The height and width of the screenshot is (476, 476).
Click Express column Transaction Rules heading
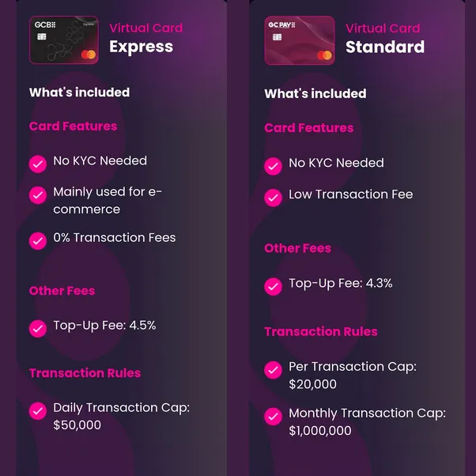click(85, 372)
